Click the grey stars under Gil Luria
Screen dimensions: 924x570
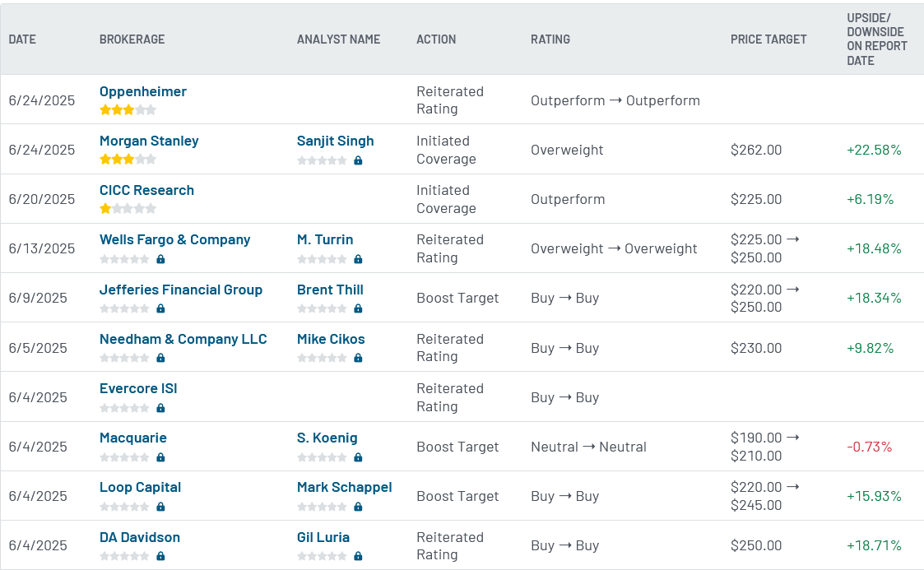point(322,557)
